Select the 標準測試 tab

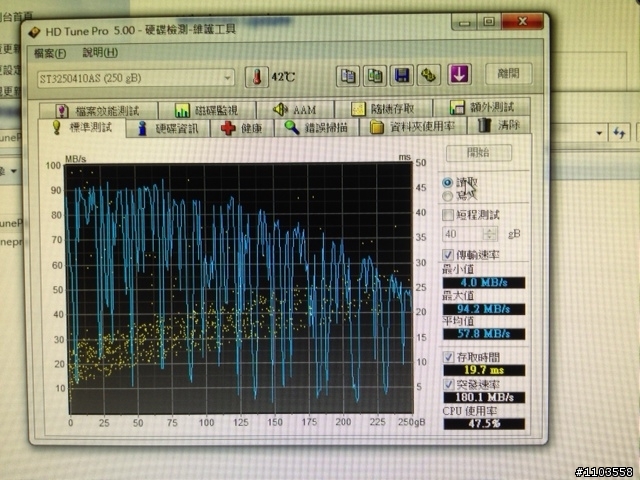click(82, 128)
